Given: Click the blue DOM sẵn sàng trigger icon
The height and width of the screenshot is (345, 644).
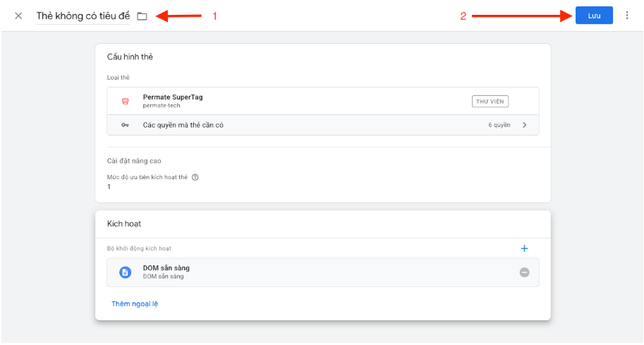Looking at the screenshot, I should tap(125, 272).
